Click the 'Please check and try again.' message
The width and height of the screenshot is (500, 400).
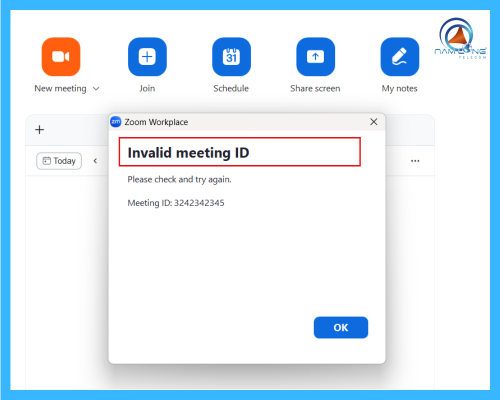click(x=179, y=179)
